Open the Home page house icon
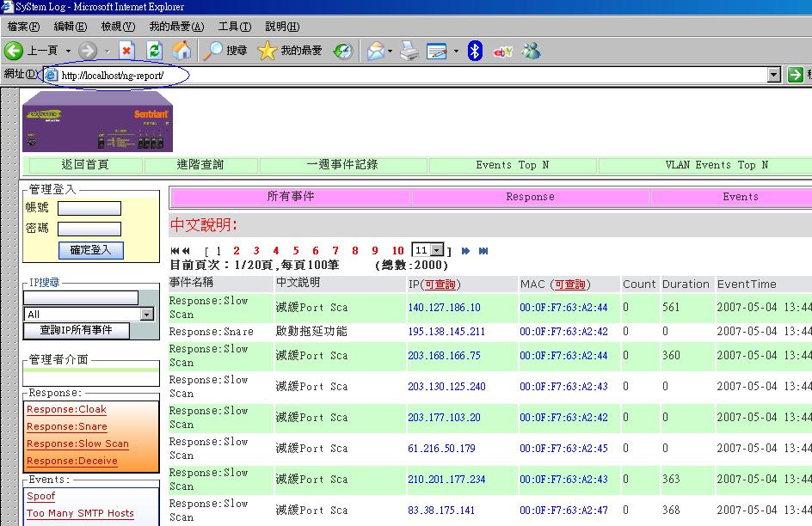The width and height of the screenshot is (812, 526). [x=181, y=51]
